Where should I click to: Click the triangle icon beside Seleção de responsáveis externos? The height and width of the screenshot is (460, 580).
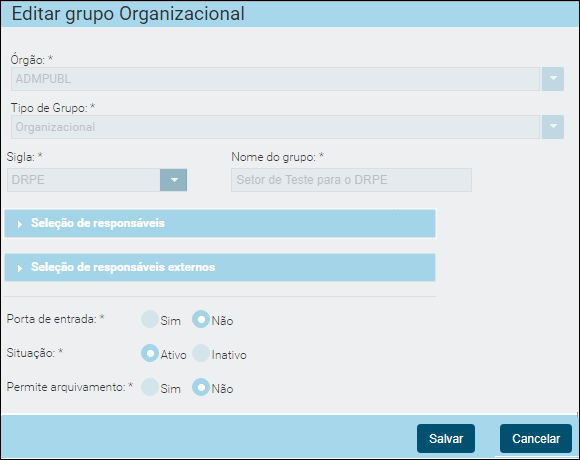click(x=20, y=268)
